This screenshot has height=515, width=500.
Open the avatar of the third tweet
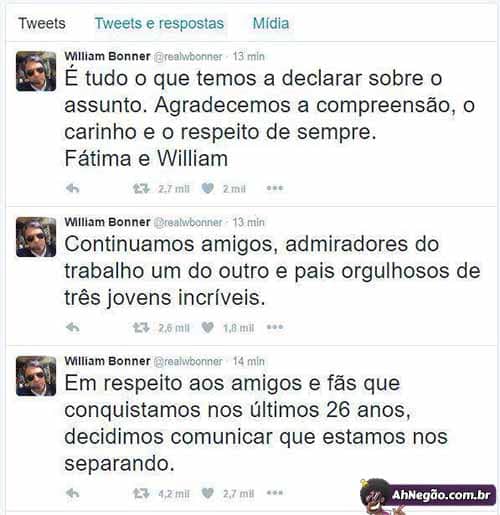click(36, 376)
